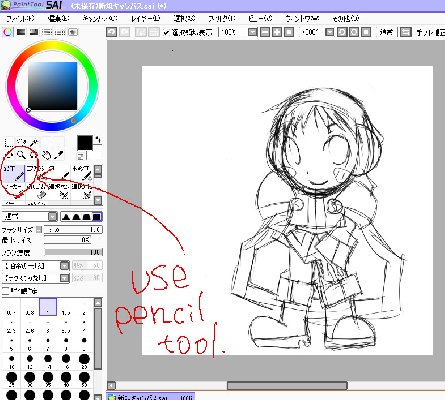Adjust the minimum size slider
445x400 pixels.
pyautogui.click(x=68, y=240)
